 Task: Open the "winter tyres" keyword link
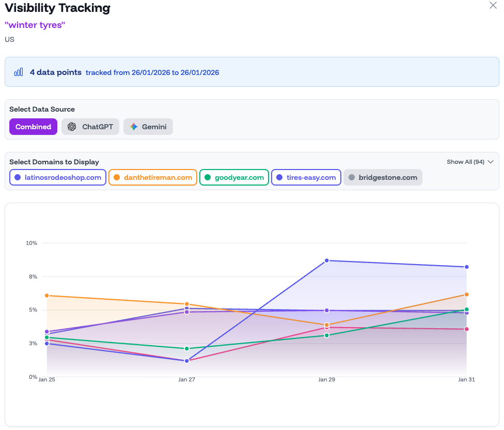pos(35,25)
